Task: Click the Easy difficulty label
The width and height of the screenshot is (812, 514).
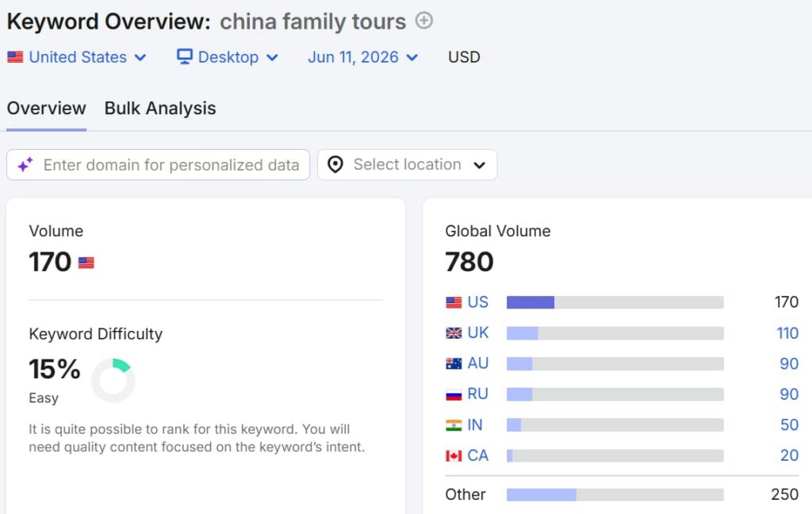Action: point(44,398)
